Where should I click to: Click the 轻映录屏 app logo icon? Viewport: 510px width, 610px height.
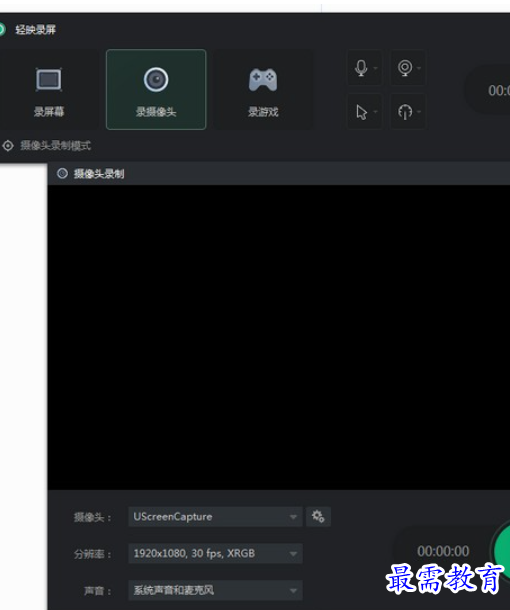click(x=2, y=30)
